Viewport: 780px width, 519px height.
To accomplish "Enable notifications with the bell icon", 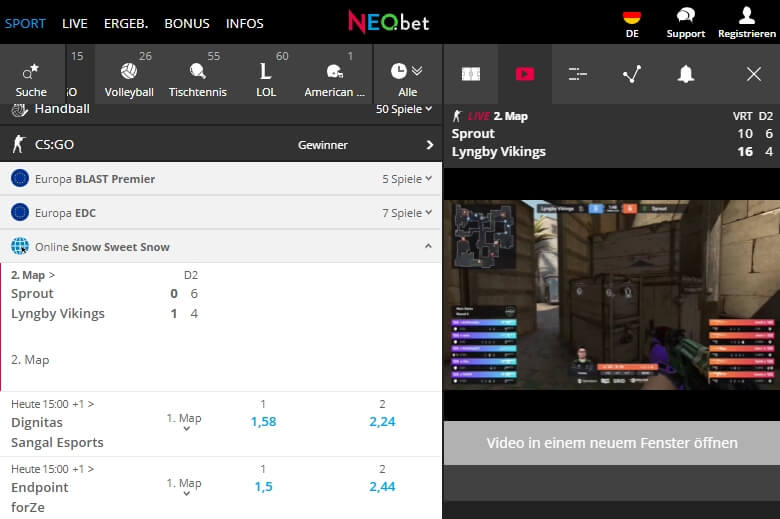I will click(685, 74).
